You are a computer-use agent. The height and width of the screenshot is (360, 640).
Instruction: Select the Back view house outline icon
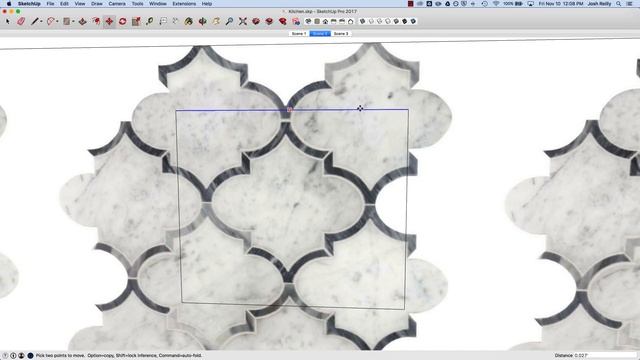click(350, 21)
